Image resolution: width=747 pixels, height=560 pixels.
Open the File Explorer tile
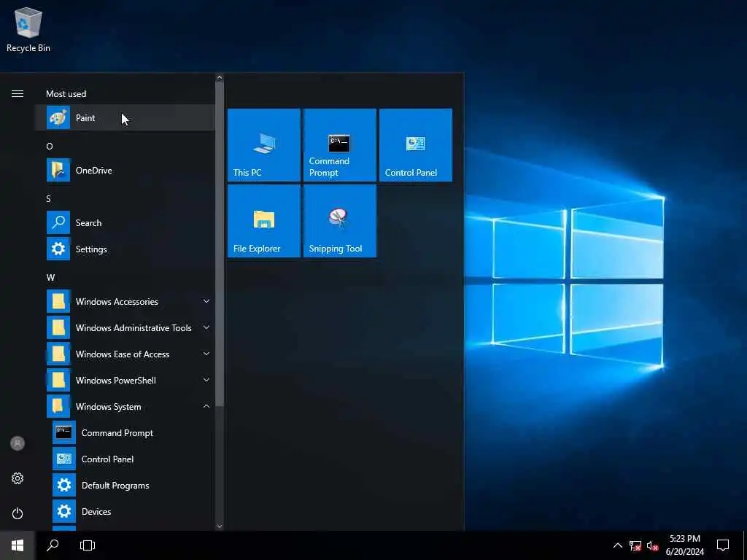pyautogui.click(x=264, y=221)
